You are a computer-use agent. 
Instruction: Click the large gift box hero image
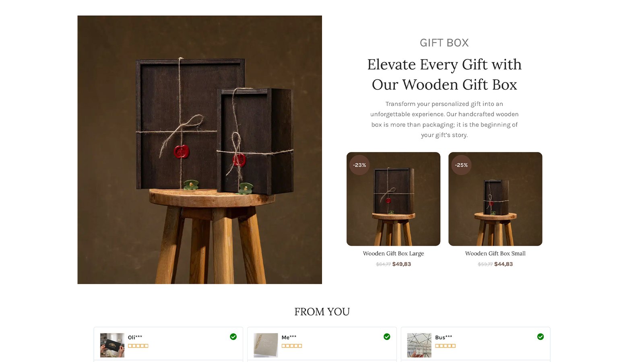[x=200, y=150]
